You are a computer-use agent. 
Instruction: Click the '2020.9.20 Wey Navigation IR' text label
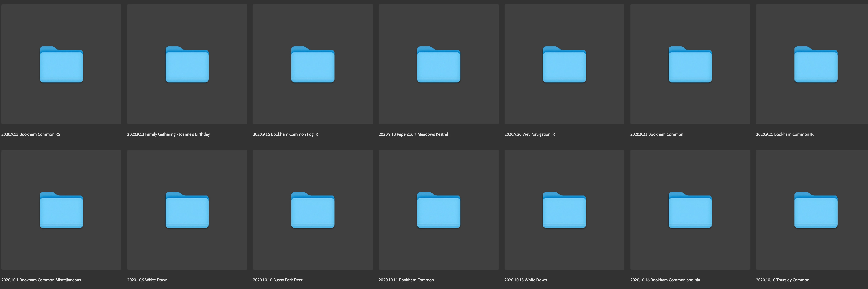pyautogui.click(x=529, y=134)
